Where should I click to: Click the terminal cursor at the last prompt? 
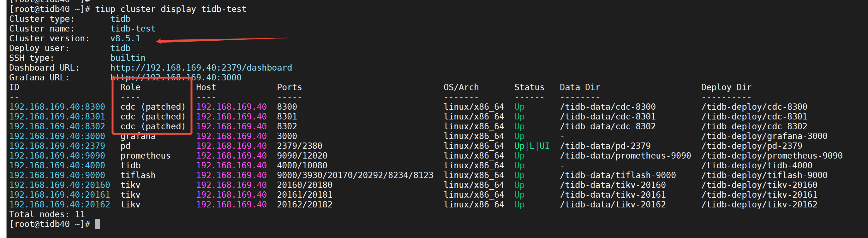point(97,224)
